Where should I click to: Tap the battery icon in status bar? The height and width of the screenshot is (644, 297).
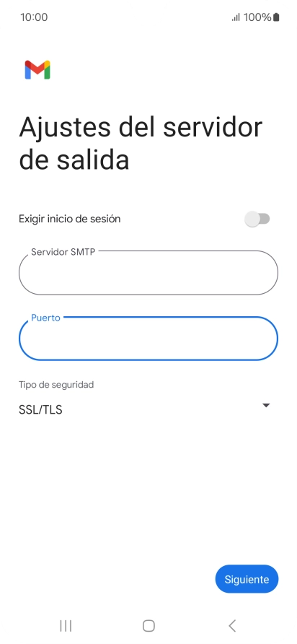[276, 17]
